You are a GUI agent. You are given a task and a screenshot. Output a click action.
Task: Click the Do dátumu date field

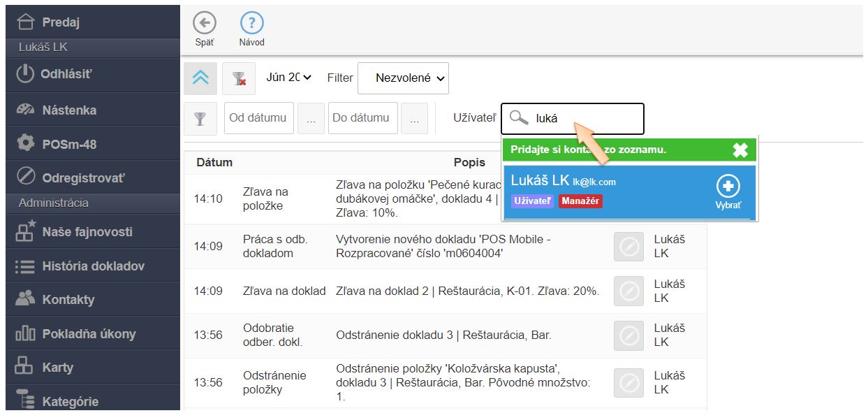click(363, 118)
